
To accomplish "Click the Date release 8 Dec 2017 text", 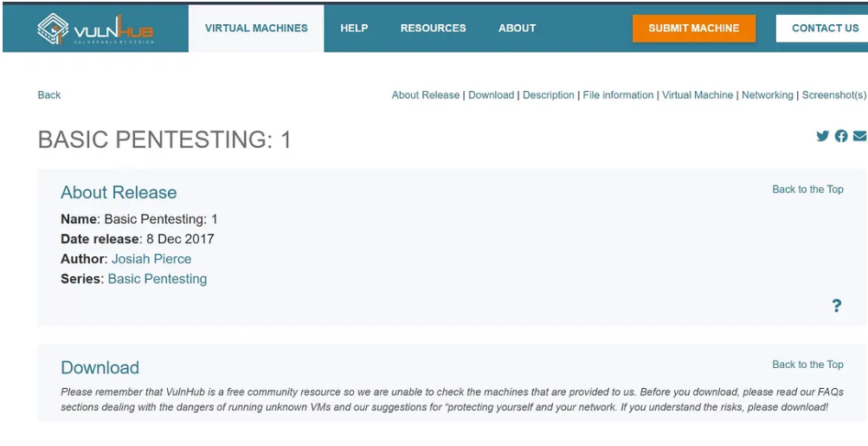I will pos(138,239).
